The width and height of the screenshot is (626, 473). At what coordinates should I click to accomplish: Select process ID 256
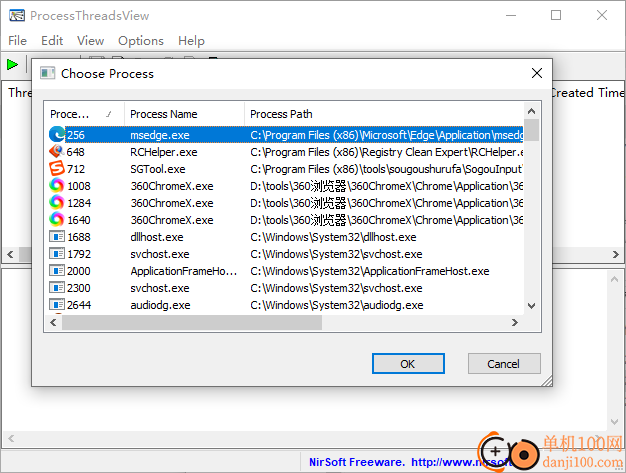[x=76, y=135]
